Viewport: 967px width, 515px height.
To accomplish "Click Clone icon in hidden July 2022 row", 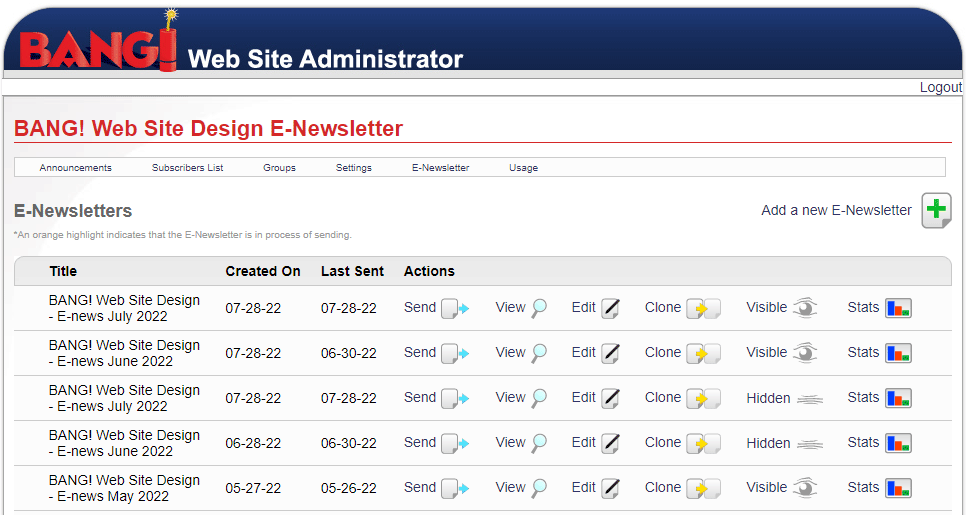I will coord(704,398).
